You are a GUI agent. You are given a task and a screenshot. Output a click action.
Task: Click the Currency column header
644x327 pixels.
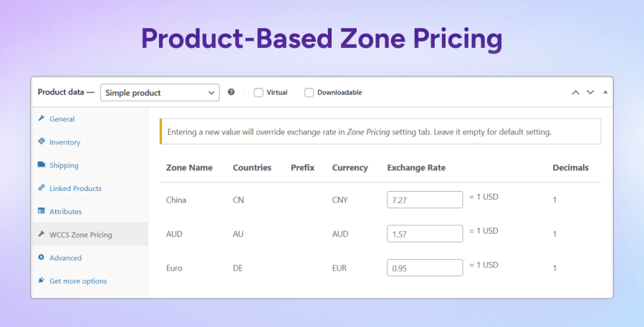pos(350,168)
